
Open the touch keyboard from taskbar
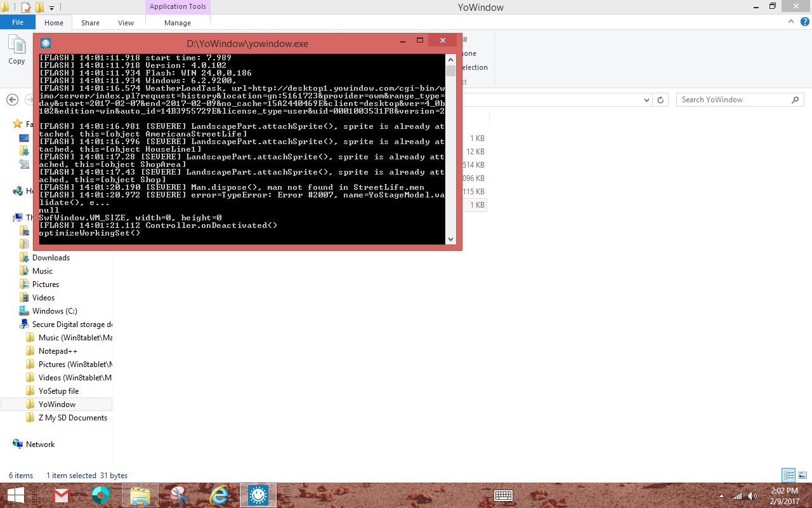[503, 495]
